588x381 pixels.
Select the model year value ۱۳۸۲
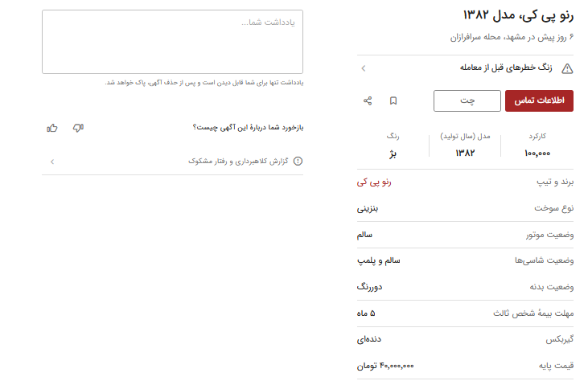[465, 153]
